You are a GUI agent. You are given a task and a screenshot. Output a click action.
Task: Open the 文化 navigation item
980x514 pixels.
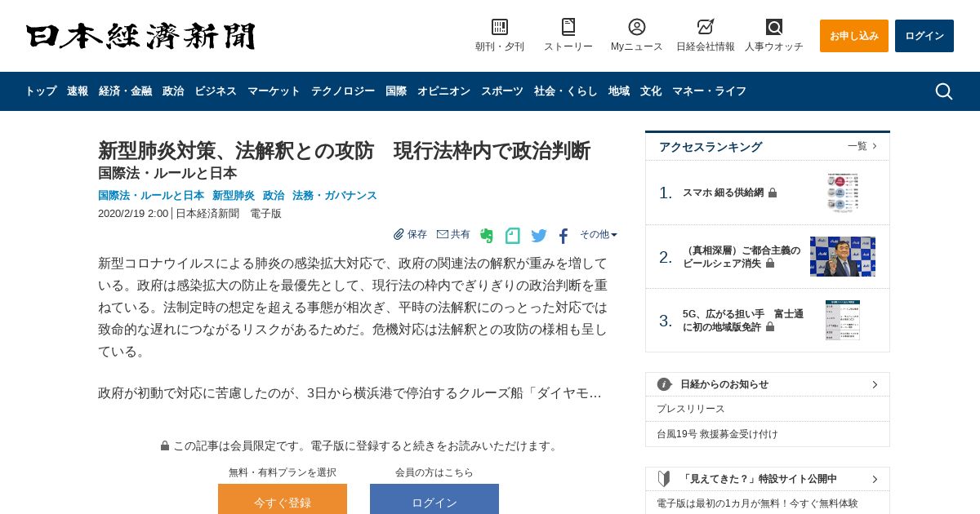point(651,91)
